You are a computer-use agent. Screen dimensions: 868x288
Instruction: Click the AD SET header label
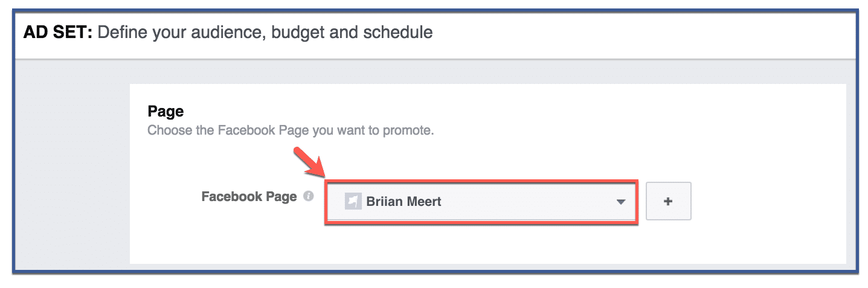coord(58,32)
